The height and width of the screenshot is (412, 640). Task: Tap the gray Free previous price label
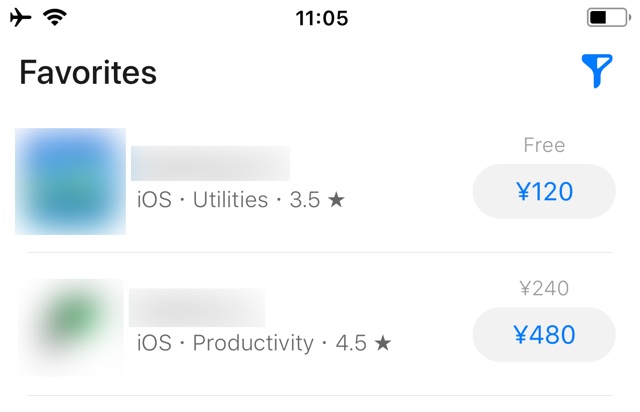coord(544,145)
